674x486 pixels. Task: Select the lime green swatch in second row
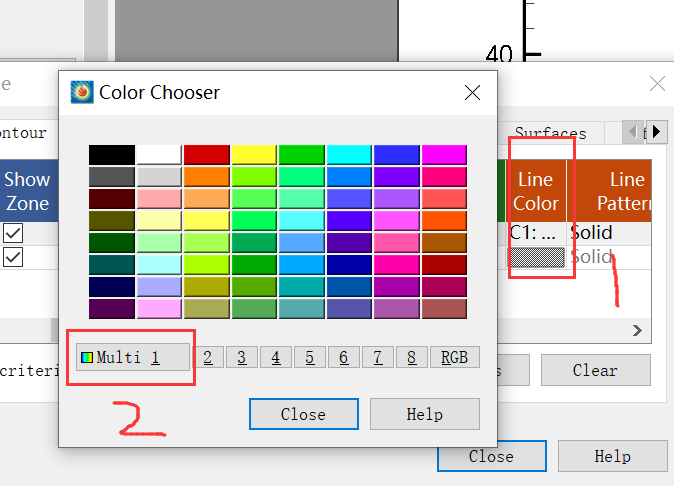tap(254, 177)
